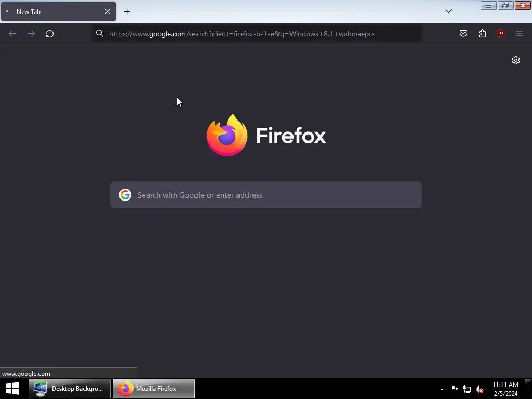532x399 pixels.
Task: Click the Search with Google box
Action: pos(266,195)
